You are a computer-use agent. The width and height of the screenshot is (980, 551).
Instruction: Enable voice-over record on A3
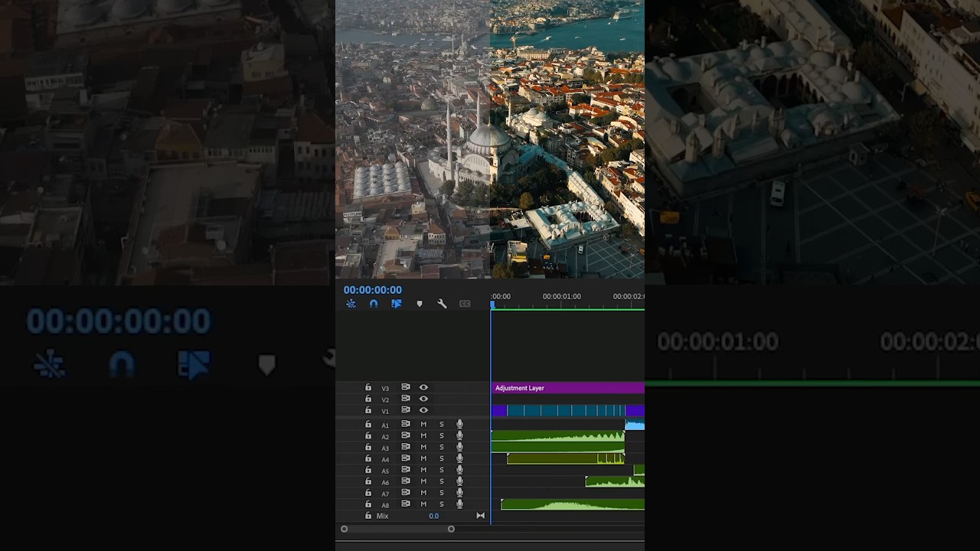click(459, 447)
